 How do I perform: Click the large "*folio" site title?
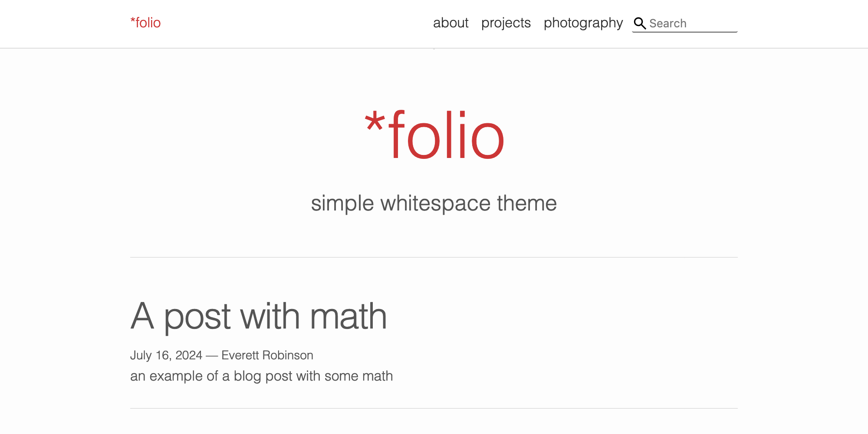click(x=434, y=135)
